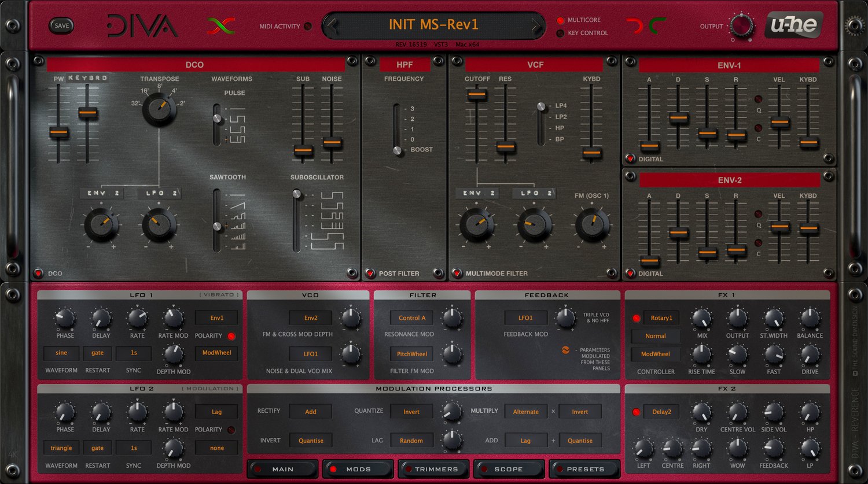This screenshot has height=484, width=868.
Task: Open the POST FILTER module selector triangle
Action: 370,274
